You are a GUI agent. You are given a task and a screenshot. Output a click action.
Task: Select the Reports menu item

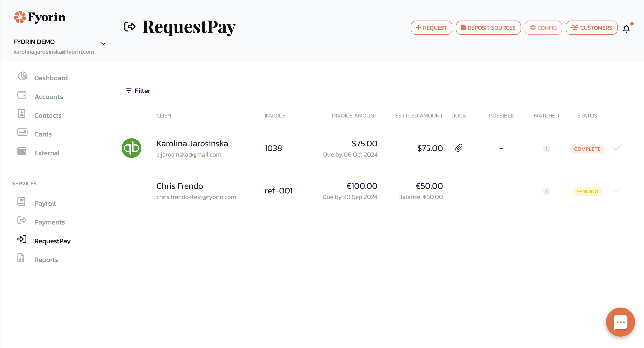coord(46,260)
